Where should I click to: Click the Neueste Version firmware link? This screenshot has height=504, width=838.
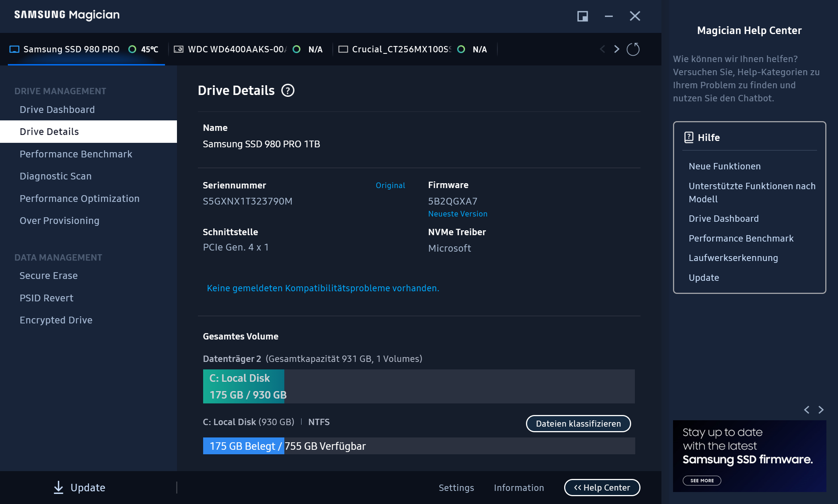[x=458, y=214]
